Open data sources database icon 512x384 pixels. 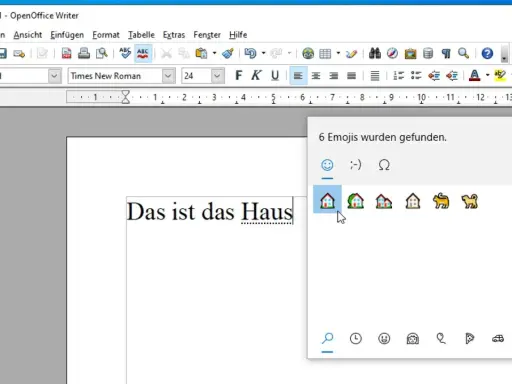(428, 53)
